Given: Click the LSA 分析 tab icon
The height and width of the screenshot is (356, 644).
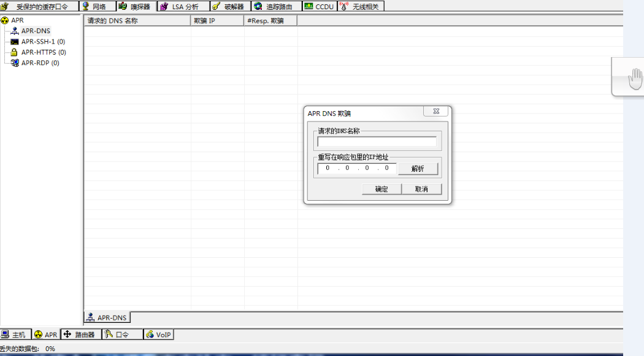Looking at the screenshot, I should pyautogui.click(x=164, y=6).
